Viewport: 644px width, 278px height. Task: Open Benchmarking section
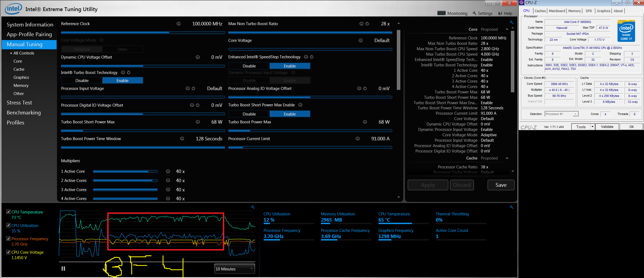(x=24, y=113)
